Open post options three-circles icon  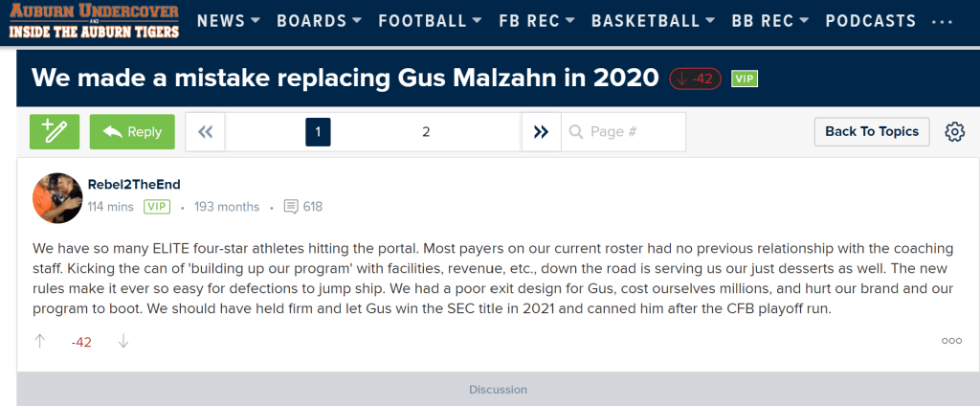pos(951,341)
